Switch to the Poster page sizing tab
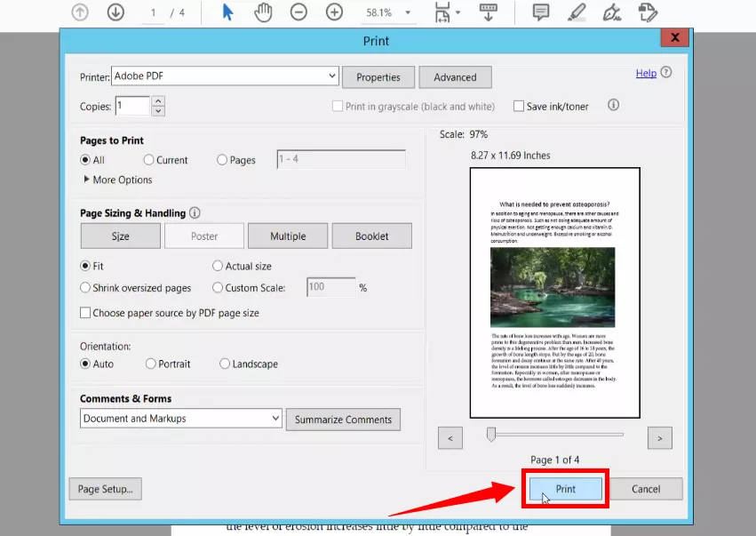756x536 pixels. tap(203, 236)
